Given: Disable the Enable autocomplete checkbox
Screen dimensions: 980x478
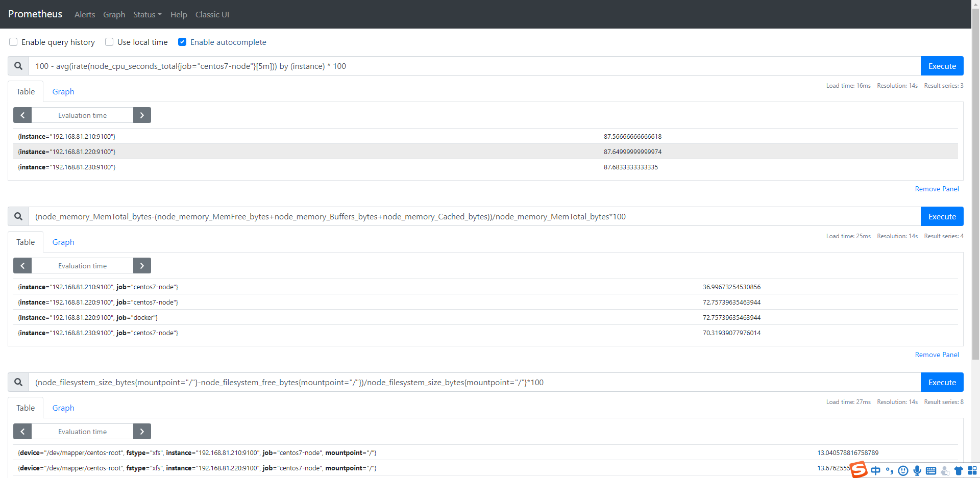Looking at the screenshot, I should pyautogui.click(x=182, y=42).
